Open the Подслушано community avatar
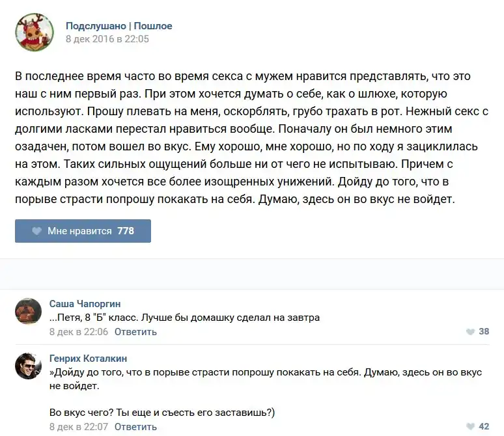Screen dimensions: 504x436 point(35,32)
